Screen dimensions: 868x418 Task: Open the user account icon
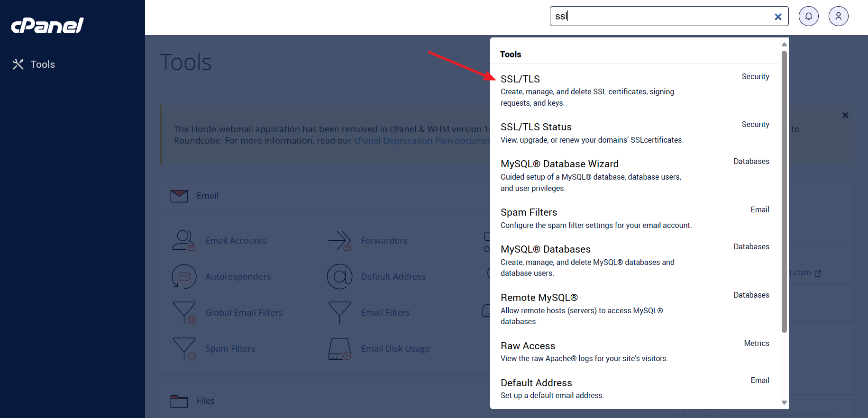click(x=839, y=16)
